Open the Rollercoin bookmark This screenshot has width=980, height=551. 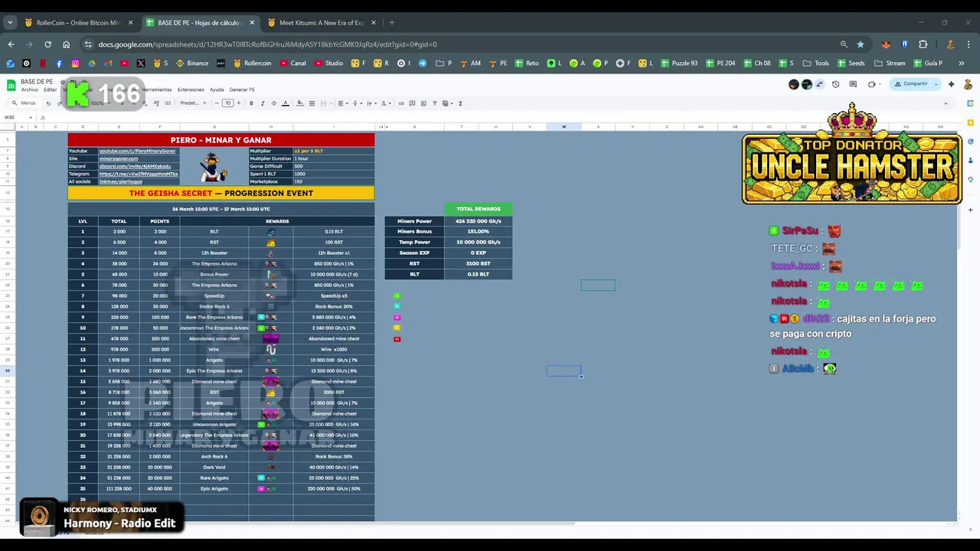pyautogui.click(x=252, y=64)
